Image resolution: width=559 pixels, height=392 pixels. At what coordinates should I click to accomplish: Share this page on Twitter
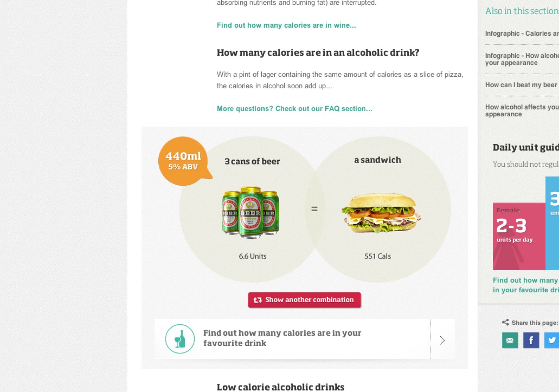pyautogui.click(x=551, y=340)
